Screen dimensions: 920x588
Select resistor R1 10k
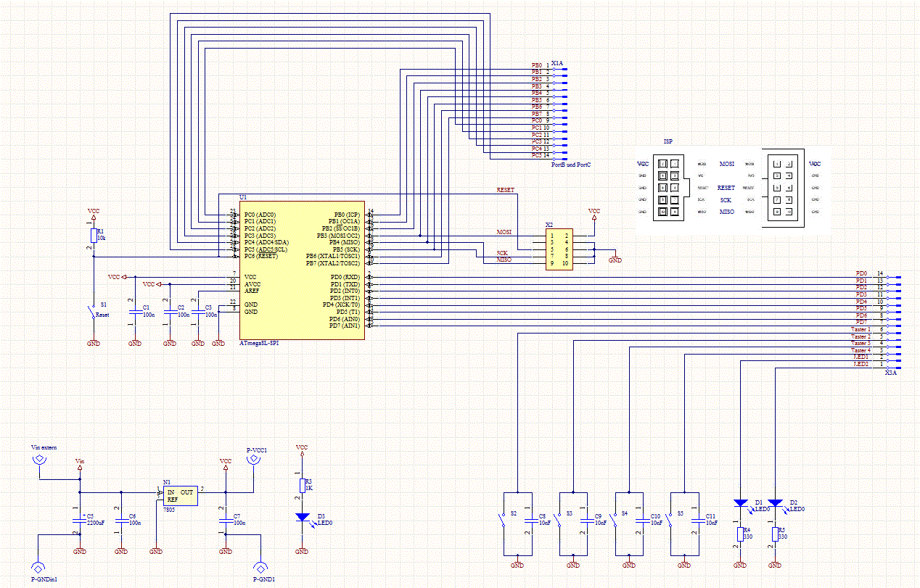[94, 236]
